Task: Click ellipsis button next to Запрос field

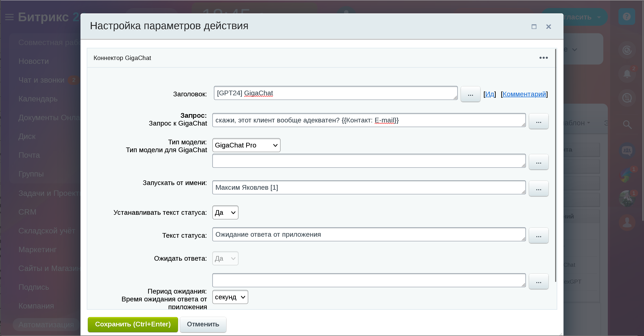Action: pos(538,122)
